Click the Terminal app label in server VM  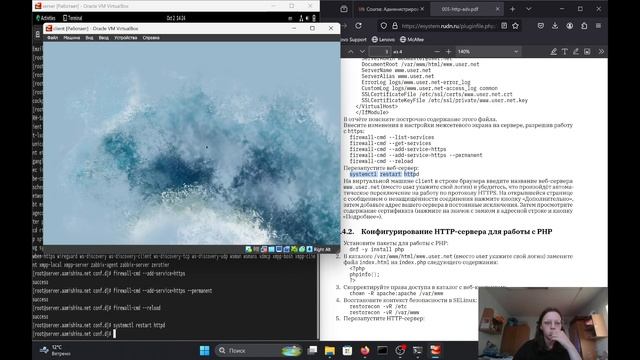pyautogui.click(x=73, y=18)
